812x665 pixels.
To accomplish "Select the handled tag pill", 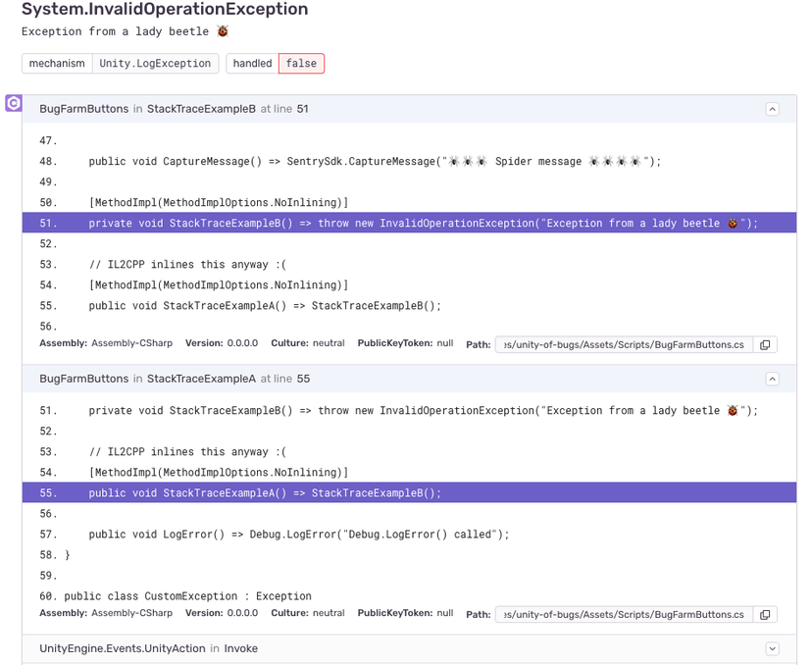I will pyautogui.click(x=251, y=63).
